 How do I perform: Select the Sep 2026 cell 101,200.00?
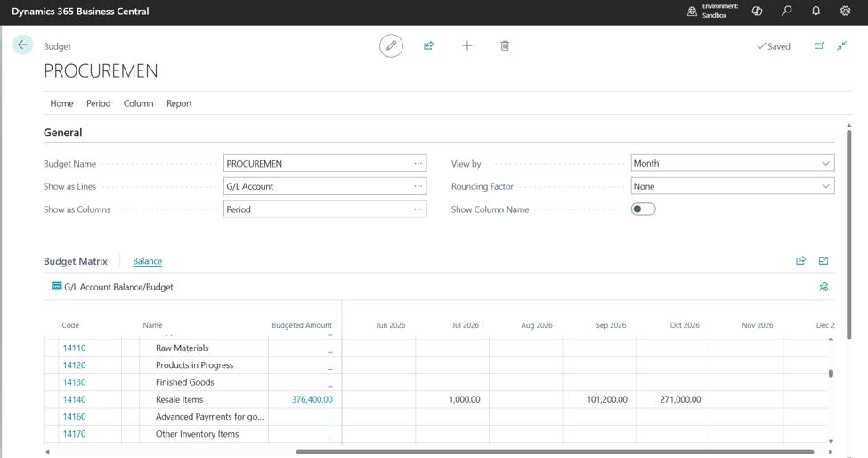[x=607, y=399]
